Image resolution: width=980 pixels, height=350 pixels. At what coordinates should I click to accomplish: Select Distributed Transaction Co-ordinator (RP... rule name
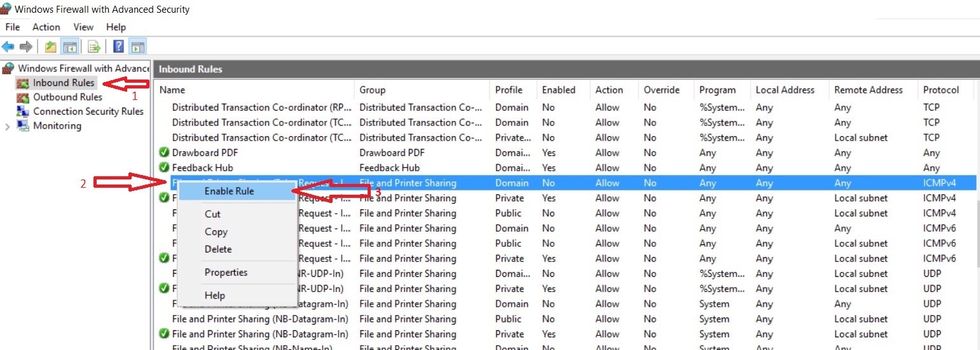tap(261, 108)
